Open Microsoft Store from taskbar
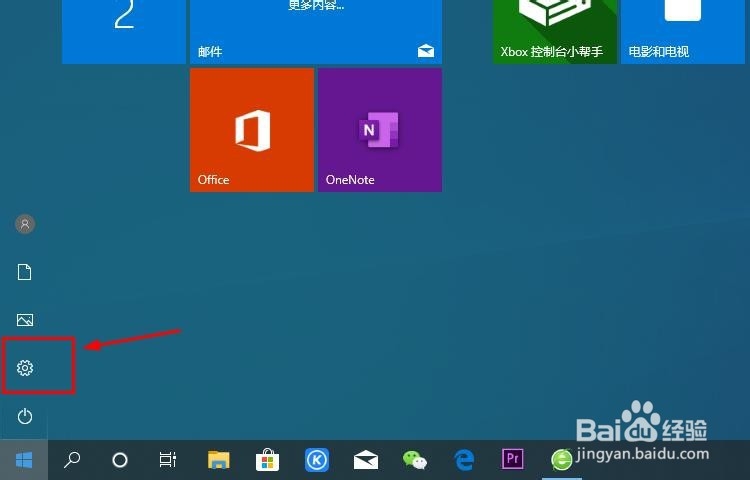Image resolution: width=750 pixels, height=480 pixels. pyautogui.click(x=268, y=461)
